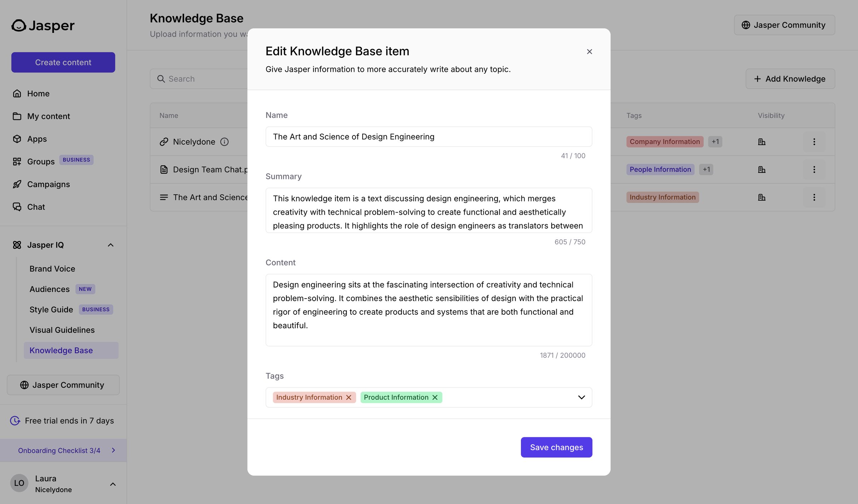Close the Edit Knowledge Base dialog
This screenshot has width=858, height=504.
590,51
